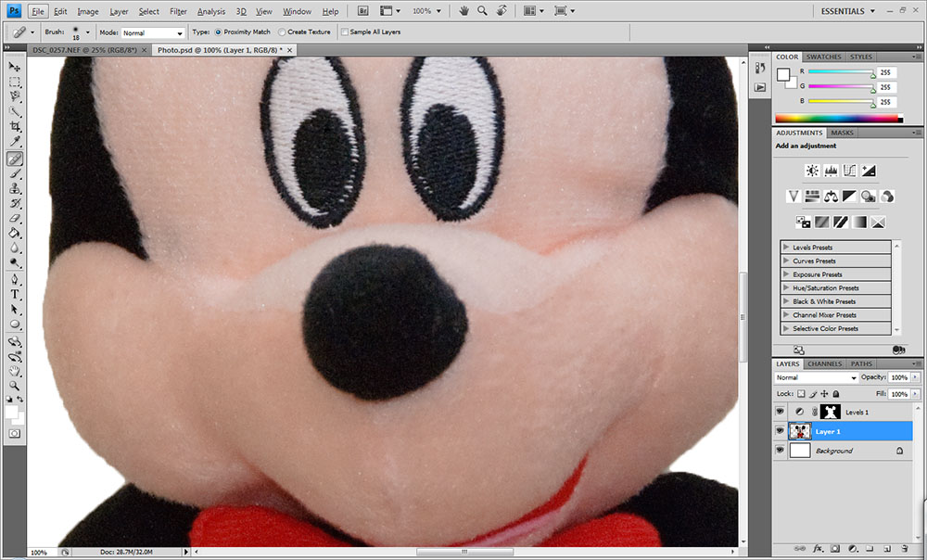This screenshot has height=560, width=927.
Task: Open the brush Mode dropdown
Action: click(153, 32)
